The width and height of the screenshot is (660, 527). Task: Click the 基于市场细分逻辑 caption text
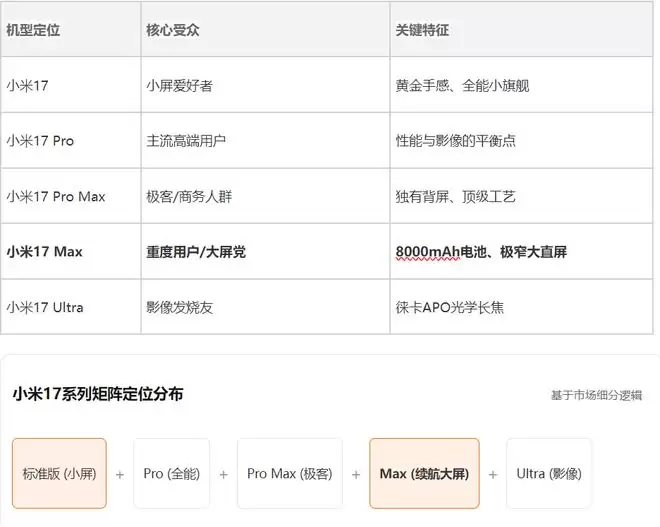click(x=596, y=395)
